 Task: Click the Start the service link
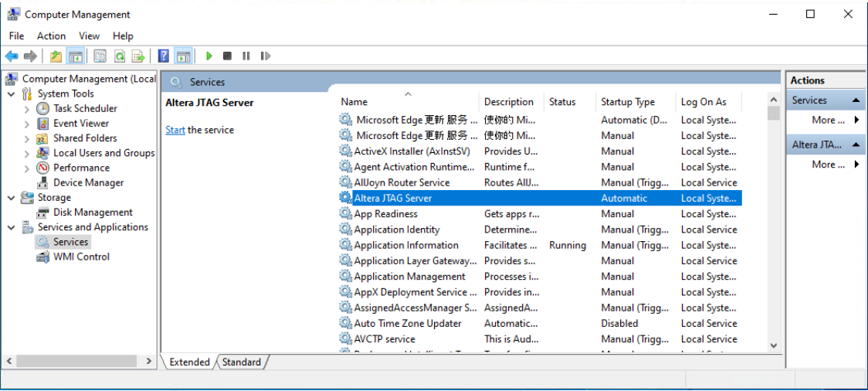coord(175,130)
